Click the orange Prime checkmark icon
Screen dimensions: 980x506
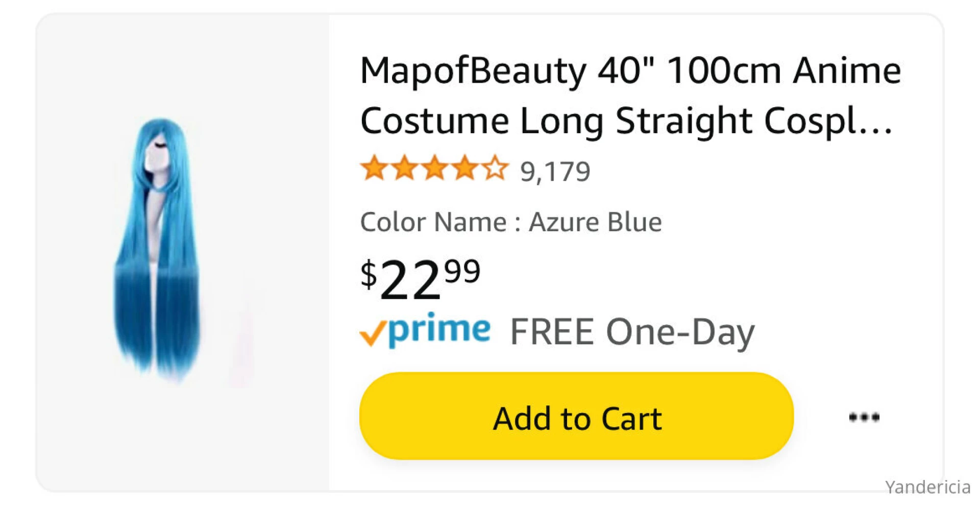[x=372, y=334]
